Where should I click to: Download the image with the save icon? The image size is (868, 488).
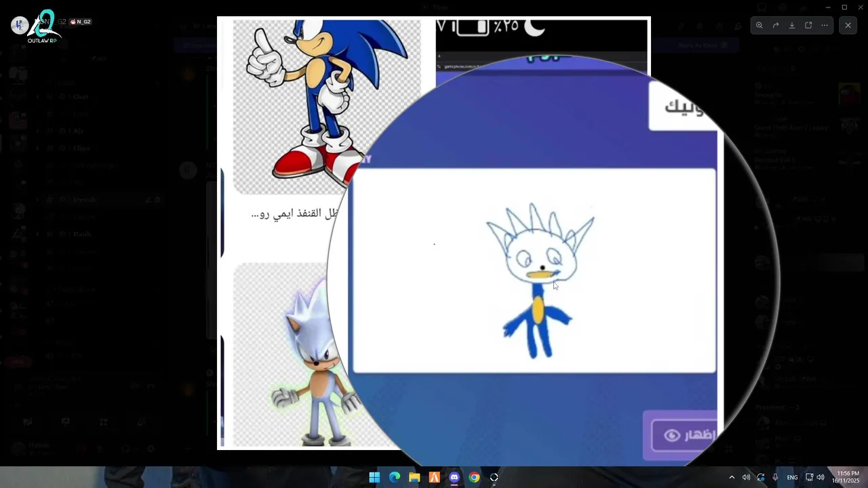coord(792,25)
